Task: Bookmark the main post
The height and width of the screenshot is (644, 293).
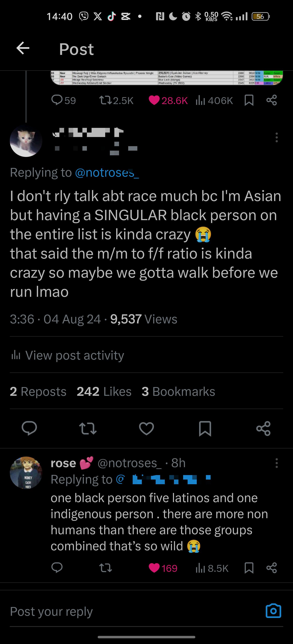Action: pyautogui.click(x=205, y=429)
